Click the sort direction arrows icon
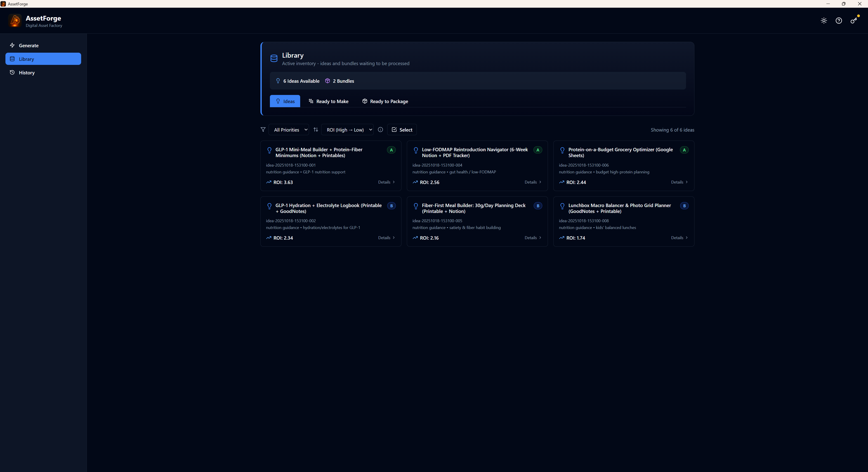Viewport: 868px width, 472px height. pyautogui.click(x=316, y=130)
